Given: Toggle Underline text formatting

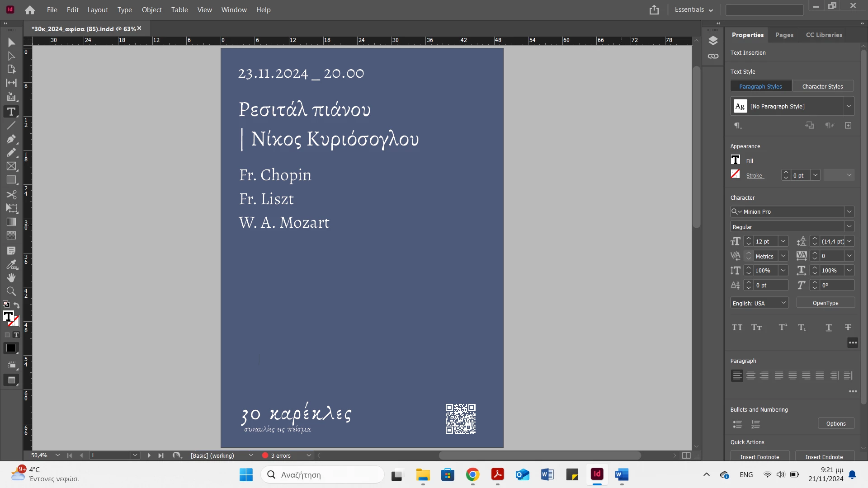Looking at the screenshot, I should click(x=828, y=328).
